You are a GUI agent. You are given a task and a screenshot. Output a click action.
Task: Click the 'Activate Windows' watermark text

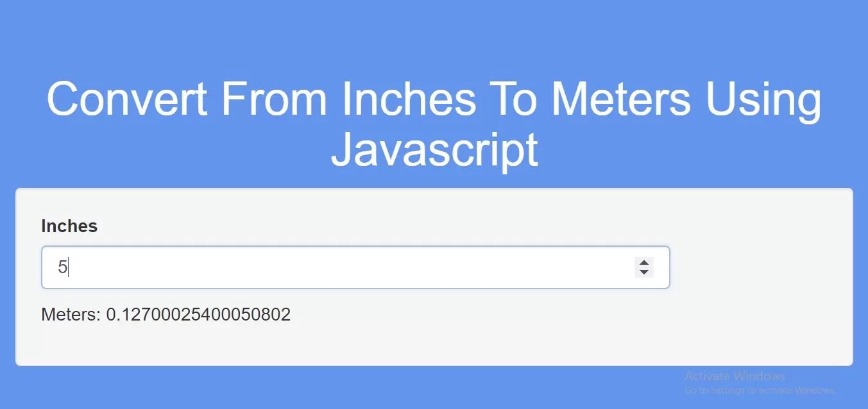[735, 376]
